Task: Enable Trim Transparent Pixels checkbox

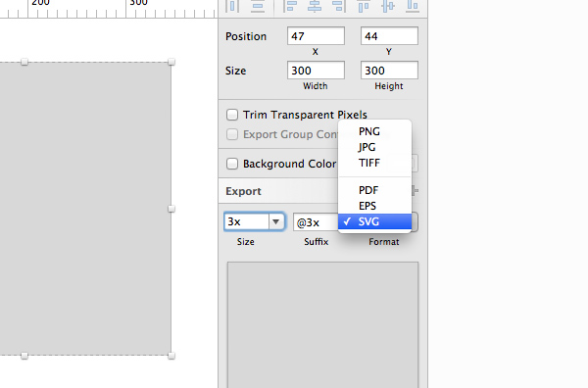Action: click(x=232, y=115)
